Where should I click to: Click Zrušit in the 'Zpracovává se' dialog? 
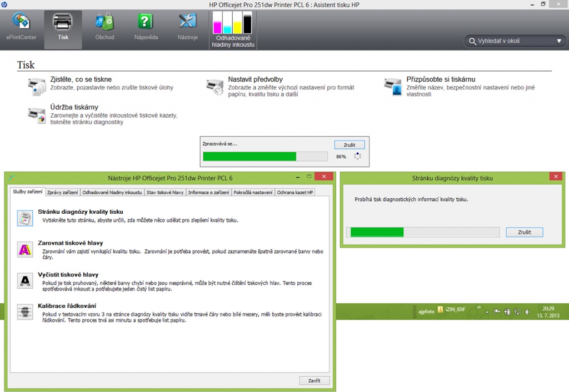[x=350, y=145]
